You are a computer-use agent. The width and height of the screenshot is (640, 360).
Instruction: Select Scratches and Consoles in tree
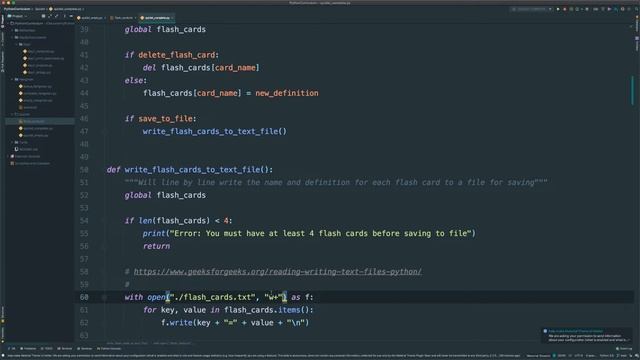[30, 163]
